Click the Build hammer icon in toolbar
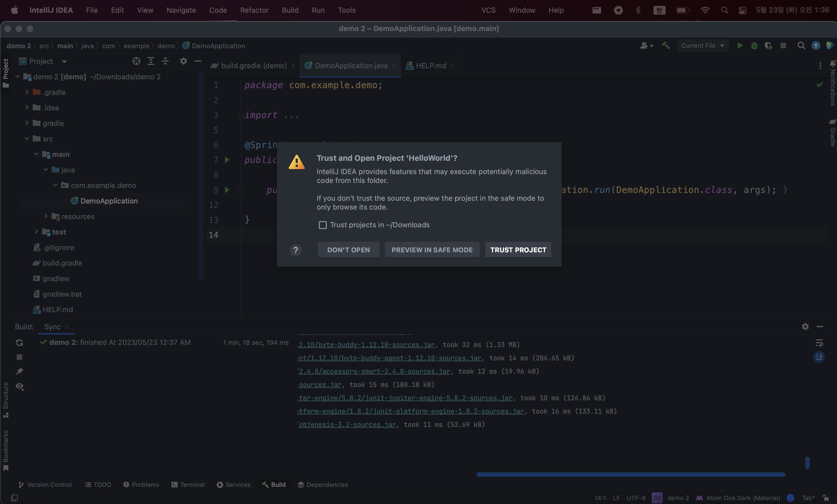This screenshot has height=504, width=837. point(666,45)
